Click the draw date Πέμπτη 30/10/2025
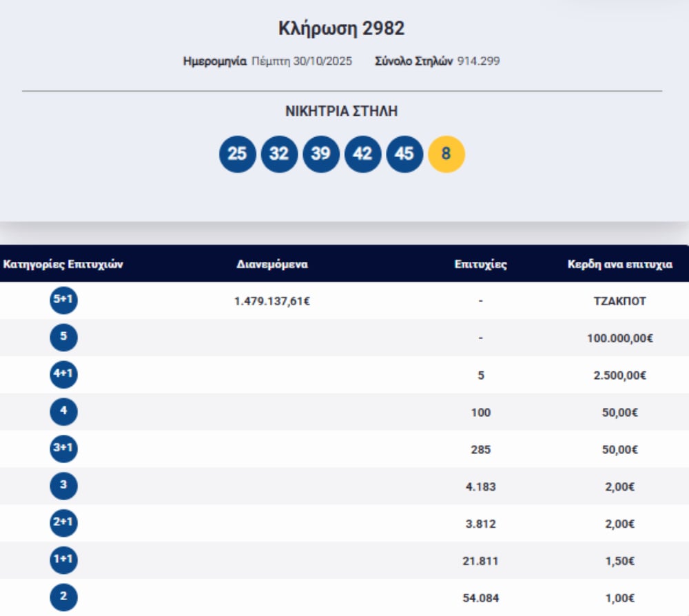This screenshot has width=689, height=616. pyautogui.click(x=301, y=61)
